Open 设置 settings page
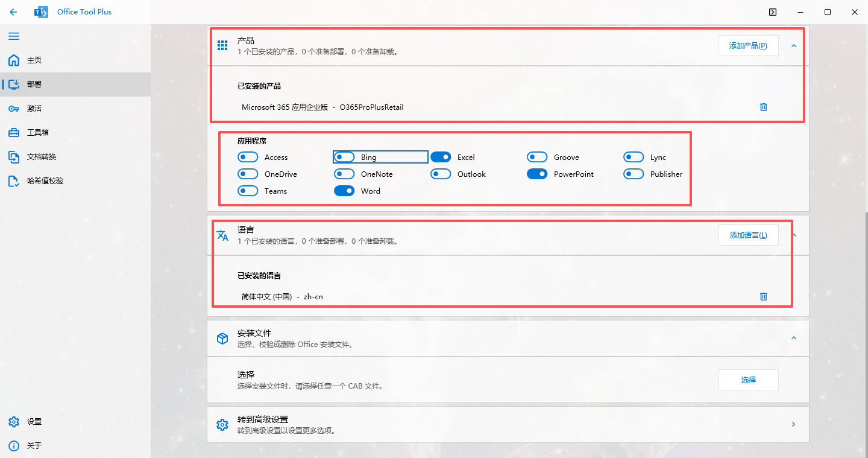This screenshot has height=458, width=868. (x=75, y=422)
